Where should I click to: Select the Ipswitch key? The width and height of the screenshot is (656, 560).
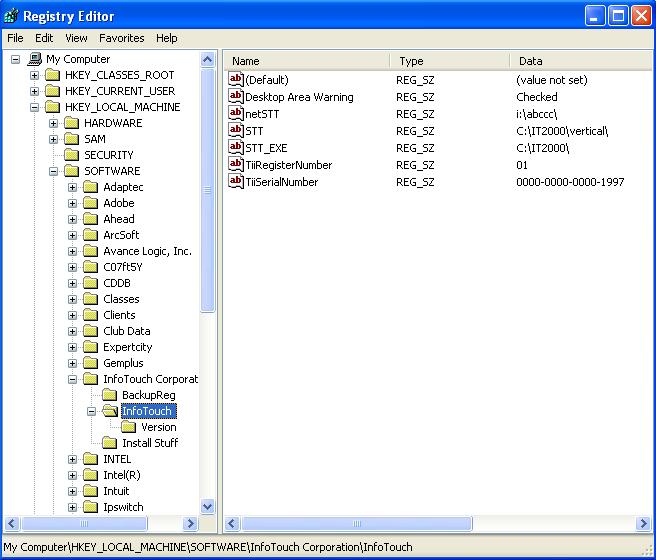[x=123, y=507]
